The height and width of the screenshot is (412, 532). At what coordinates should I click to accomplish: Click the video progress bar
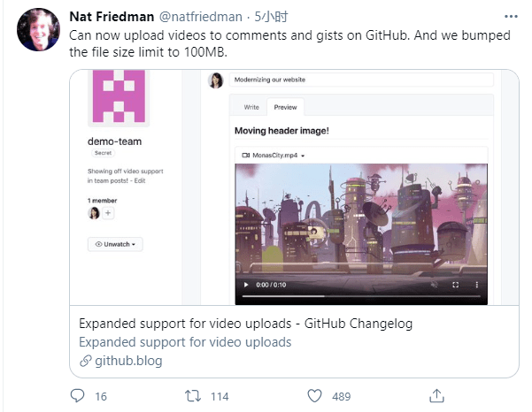point(361,296)
